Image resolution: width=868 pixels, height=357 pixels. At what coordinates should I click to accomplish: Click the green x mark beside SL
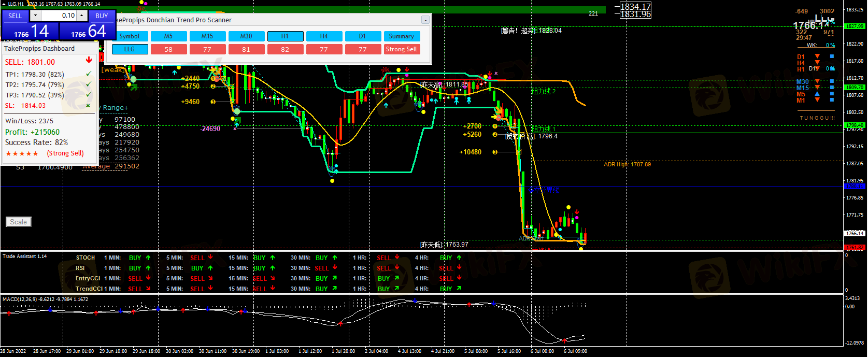coord(88,106)
